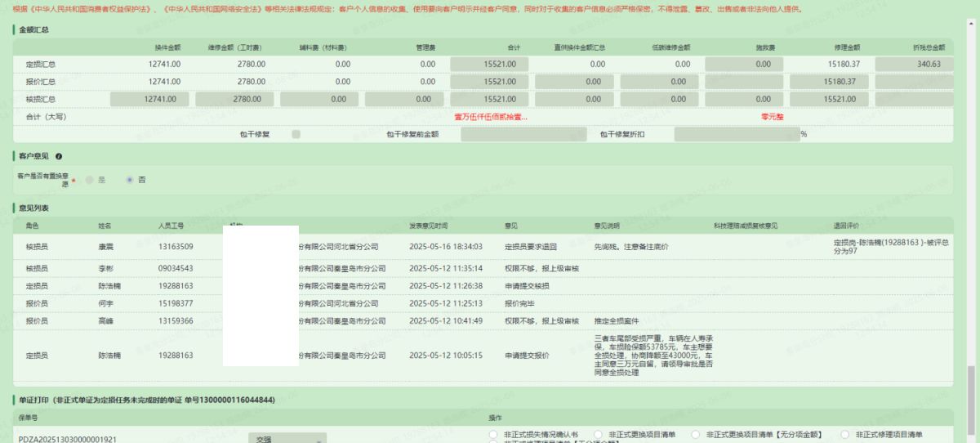The width and height of the screenshot is (980, 443).
Task: Choose 非正式更换项目清单 print option
Action: tap(599, 434)
